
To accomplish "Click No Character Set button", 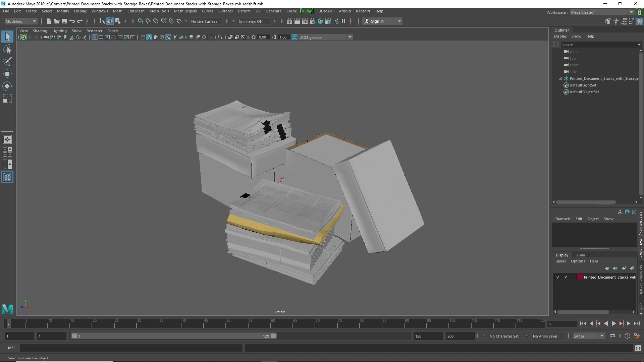I will (504, 336).
